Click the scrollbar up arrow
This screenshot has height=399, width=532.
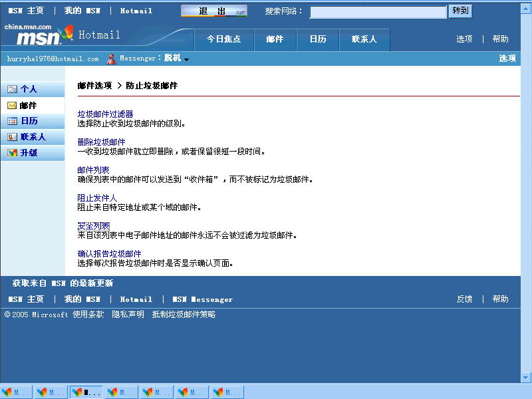point(526,9)
